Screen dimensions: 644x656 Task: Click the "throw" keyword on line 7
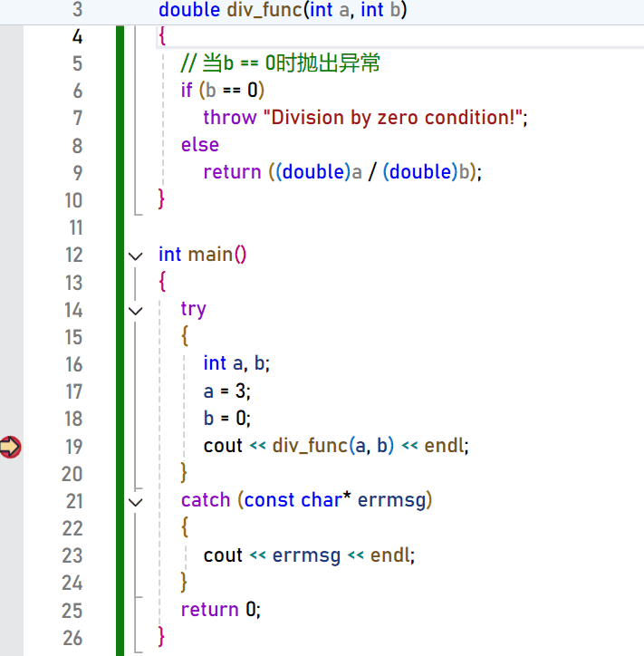(230, 118)
